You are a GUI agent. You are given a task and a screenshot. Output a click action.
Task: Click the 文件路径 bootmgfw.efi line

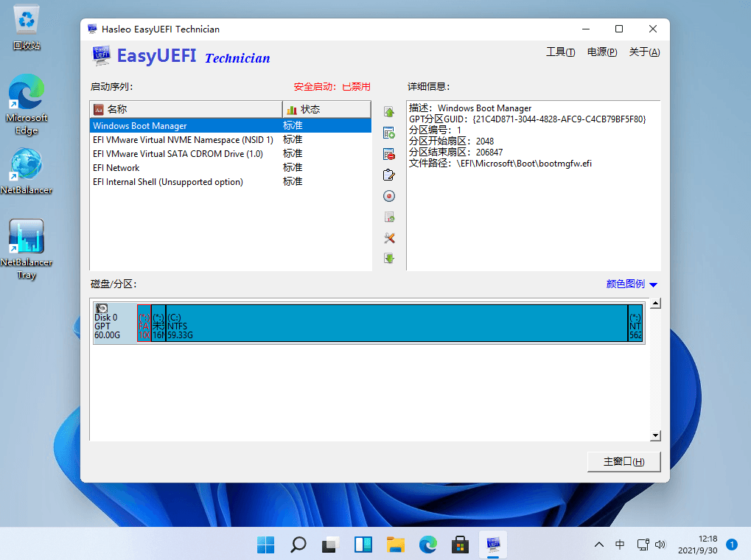pos(500,164)
